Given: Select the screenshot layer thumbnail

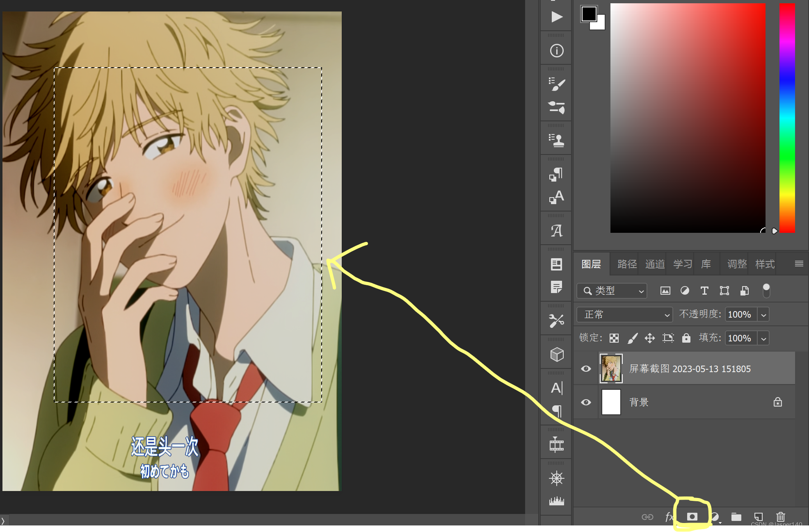Looking at the screenshot, I should pyautogui.click(x=611, y=368).
